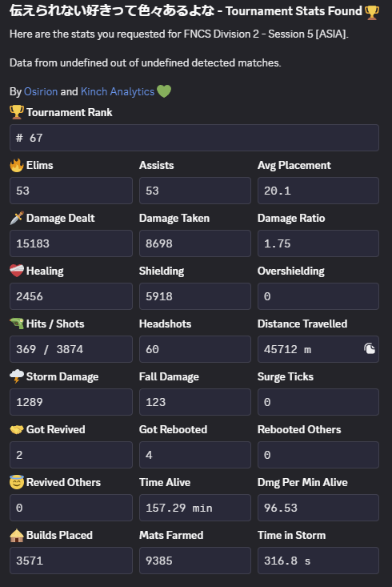Click the Damage Ratio field label
Viewport: 392px width, 587px height.
[291, 218]
